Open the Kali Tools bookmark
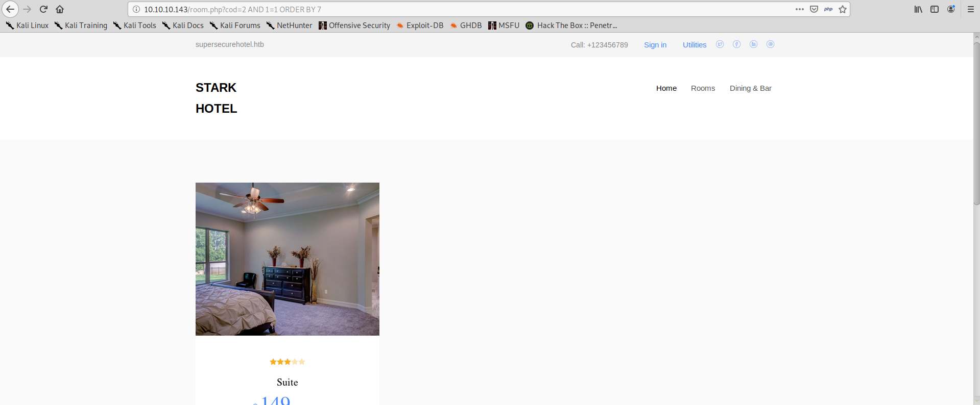 tap(135, 26)
